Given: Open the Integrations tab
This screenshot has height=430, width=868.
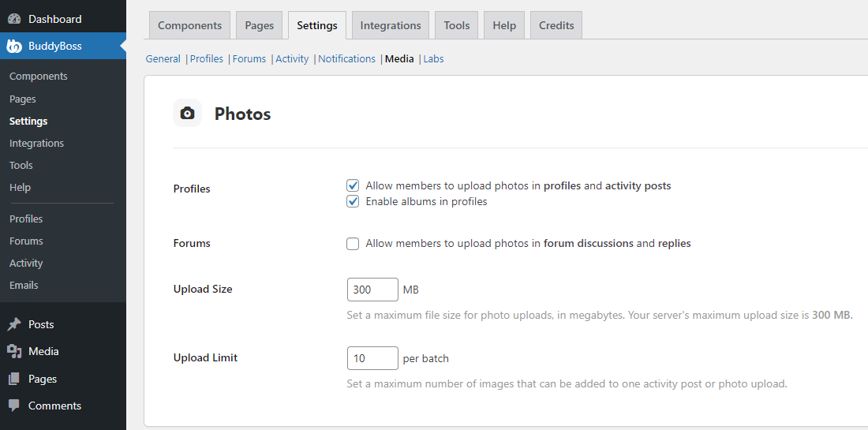Looking at the screenshot, I should tap(391, 25).
